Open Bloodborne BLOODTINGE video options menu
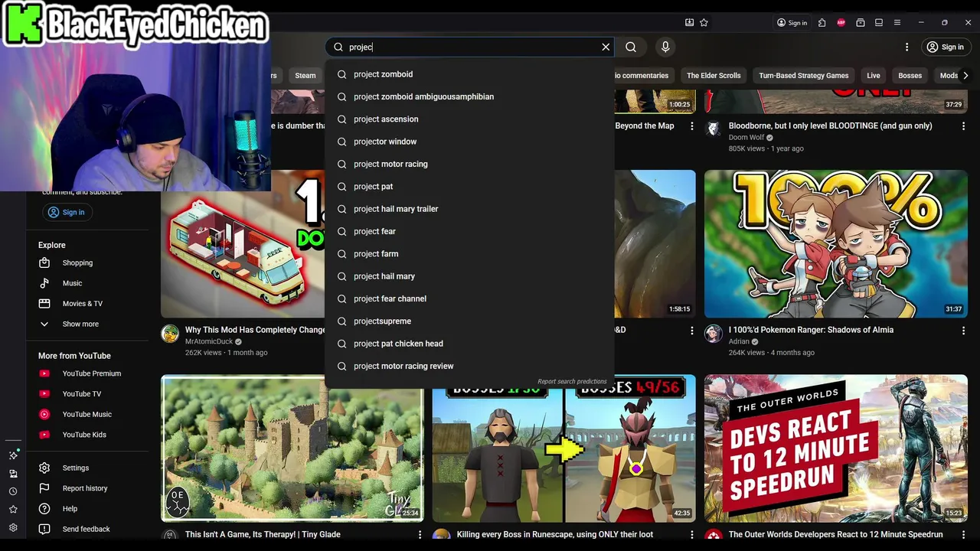Viewport: 980px width, 551px height. coord(963,126)
